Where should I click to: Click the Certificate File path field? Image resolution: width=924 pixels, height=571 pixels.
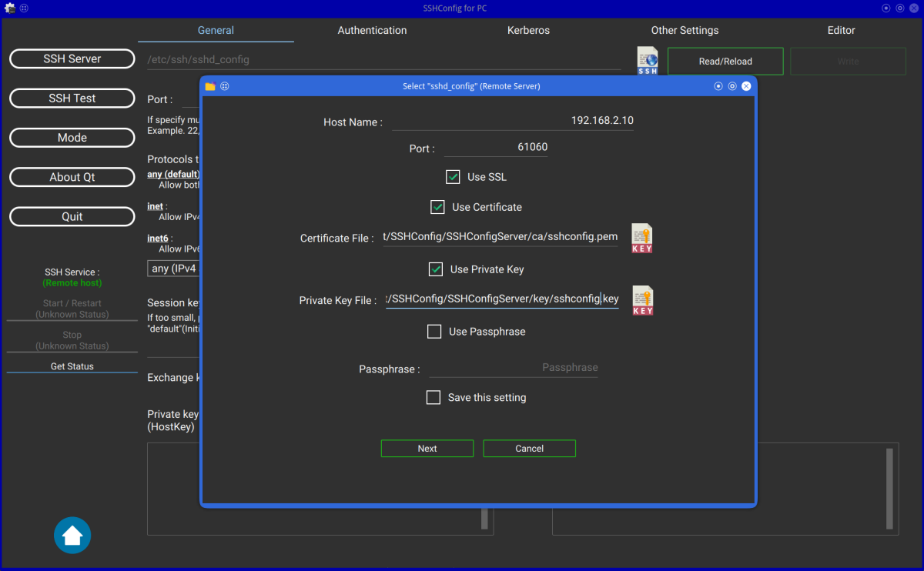click(x=500, y=237)
